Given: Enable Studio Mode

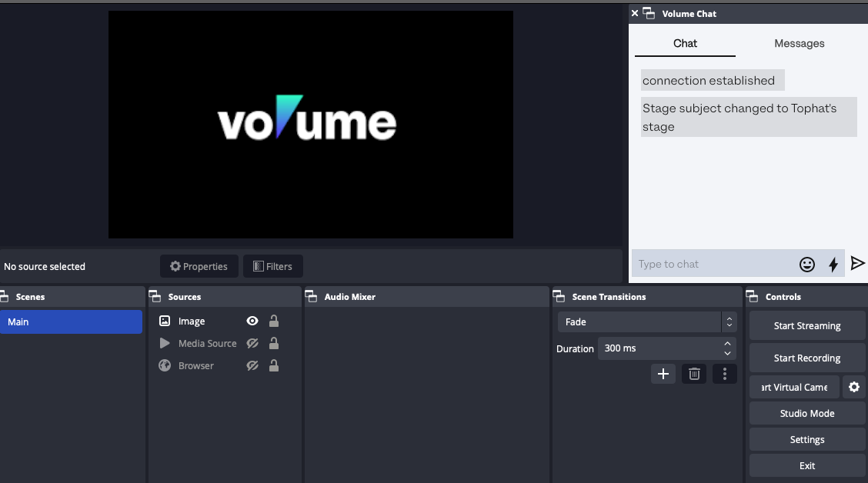Looking at the screenshot, I should click(x=807, y=413).
